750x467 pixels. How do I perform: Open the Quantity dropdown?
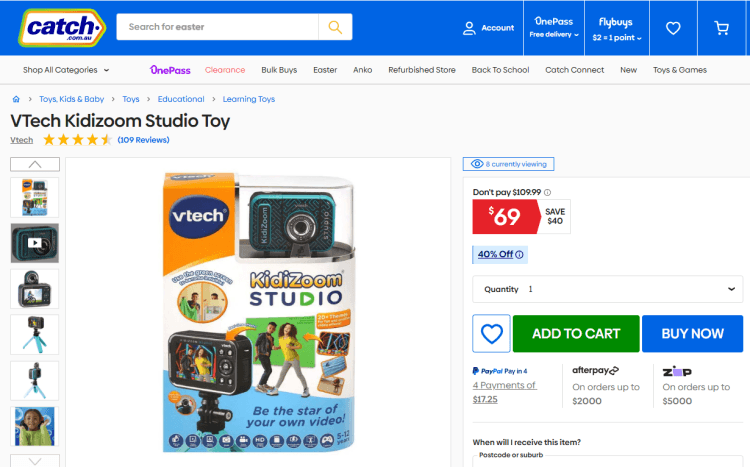tap(607, 289)
